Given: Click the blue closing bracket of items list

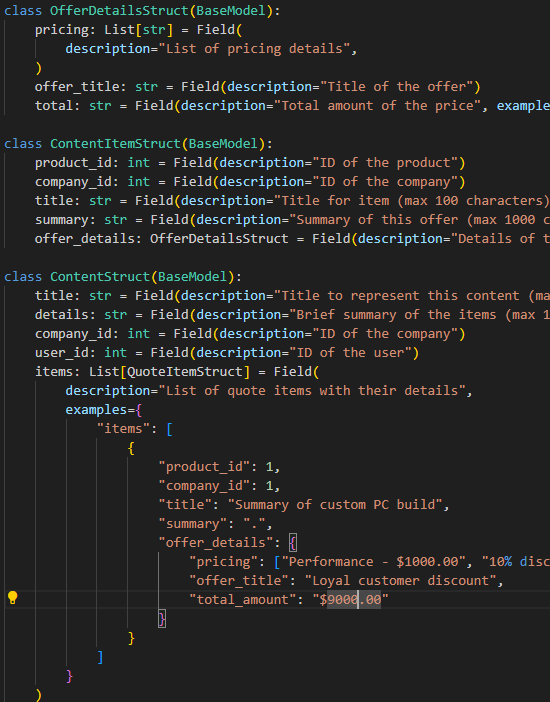Looking at the screenshot, I should [100, 657].
